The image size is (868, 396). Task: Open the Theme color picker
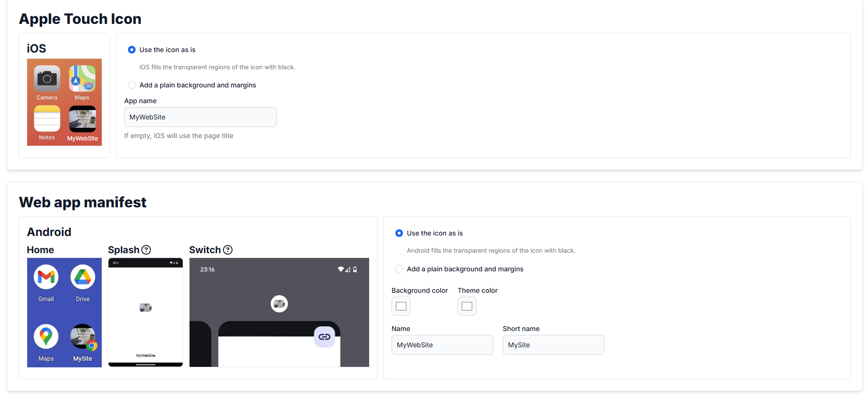click(467, 306)
